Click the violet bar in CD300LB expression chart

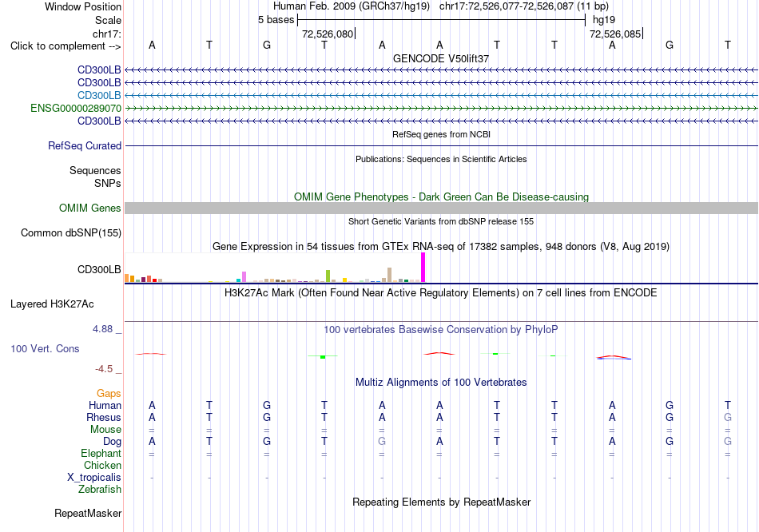click(244, 277)
